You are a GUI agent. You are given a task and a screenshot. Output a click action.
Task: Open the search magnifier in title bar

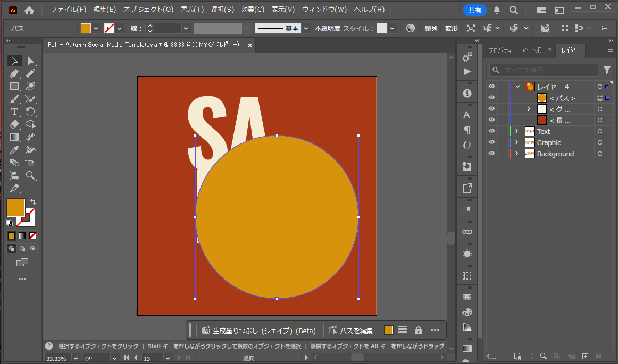pos(513,10)
